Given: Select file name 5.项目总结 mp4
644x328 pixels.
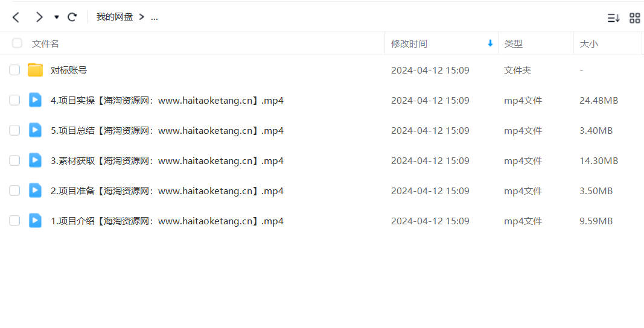Looking at the screenshot, I should pyautogui.click(x=167, y=131).
